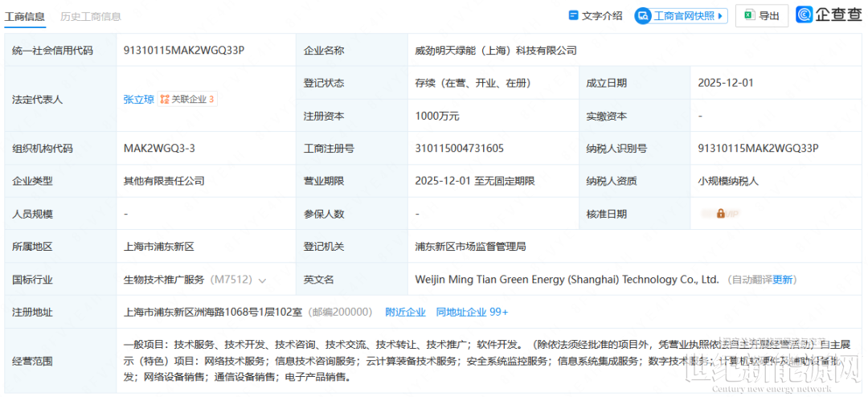Click the 文字介绍 text label
Viewport: 868px width, 397px height.
(x=602, y=15)
